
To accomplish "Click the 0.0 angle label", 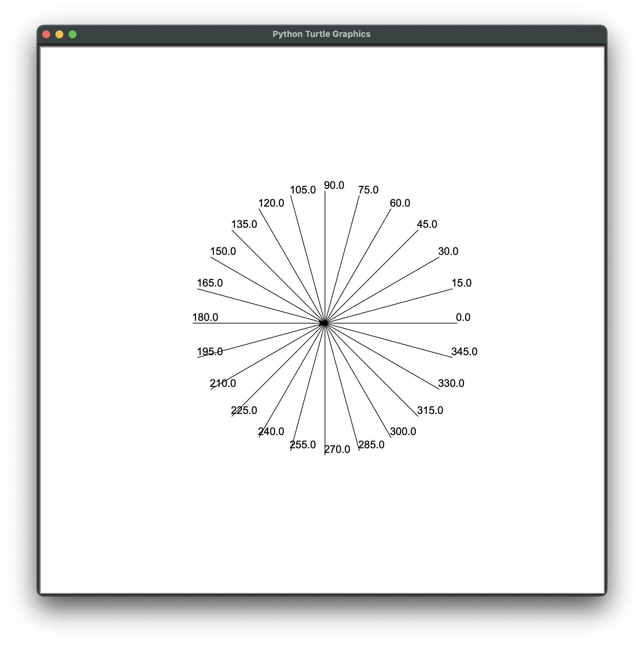I will click(x=463, y=317).
